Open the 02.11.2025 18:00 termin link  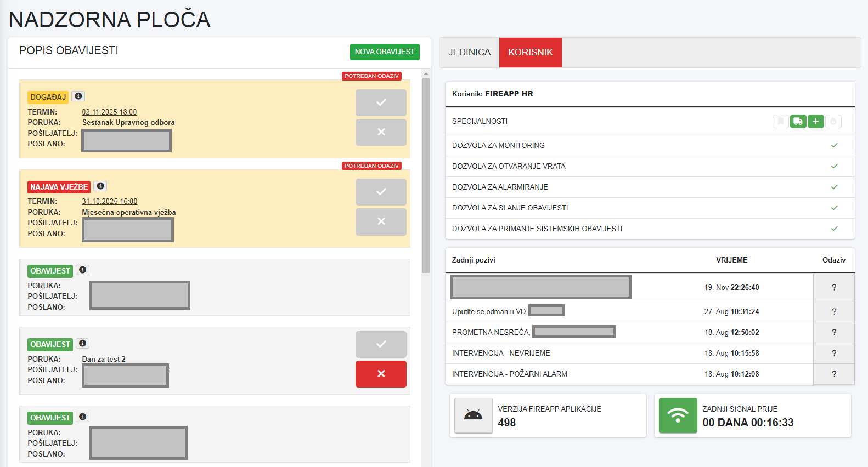[x=109, y=112]
